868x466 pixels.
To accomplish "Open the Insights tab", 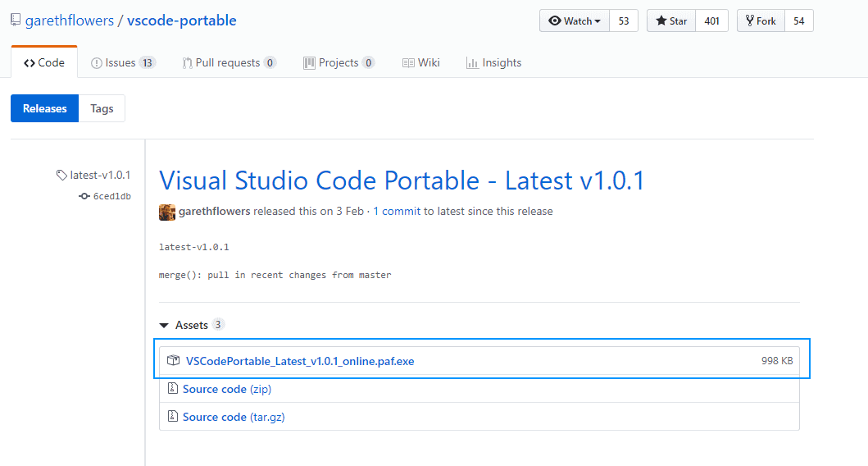I will tap(493, 62).
